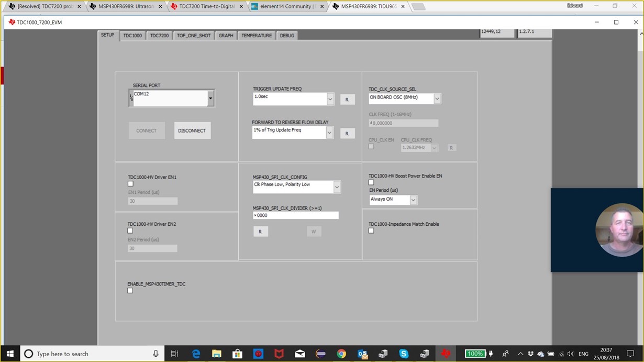644x362 pixels.
Task: Toggle the CPU_CLK EN checkbox
Action: [371, 147]
